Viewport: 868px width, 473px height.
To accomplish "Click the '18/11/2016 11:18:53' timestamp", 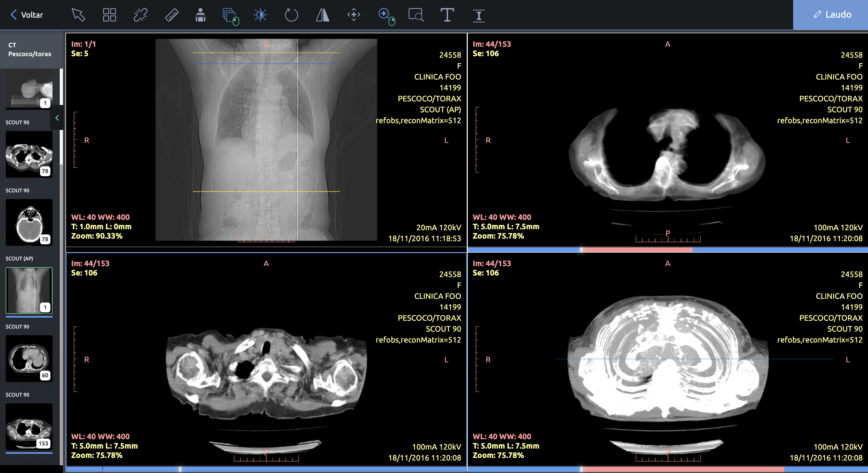I will point(425,239).
